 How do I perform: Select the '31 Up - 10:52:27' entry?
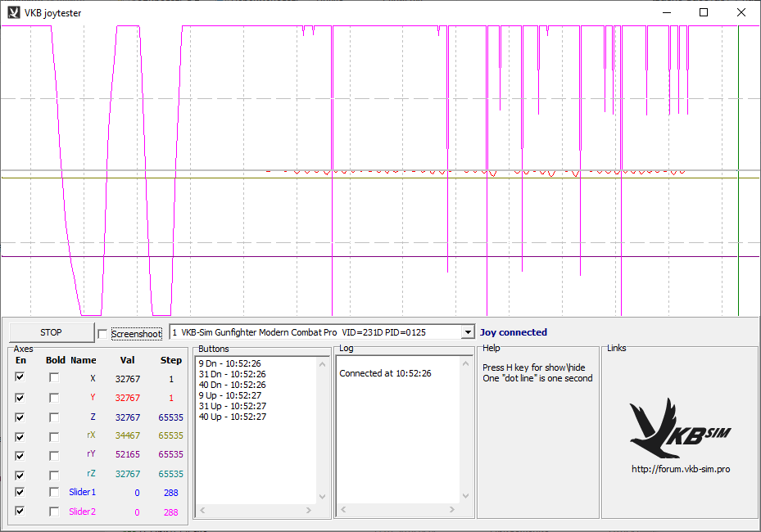coord(233,406)
